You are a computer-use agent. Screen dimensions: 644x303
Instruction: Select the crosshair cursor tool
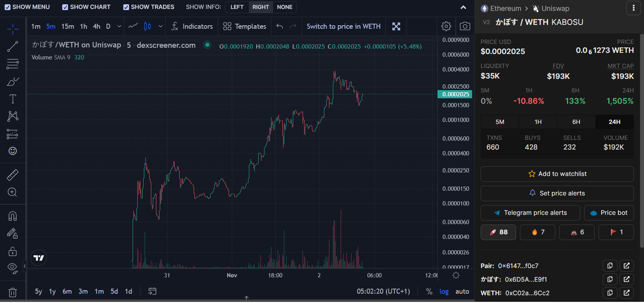pyautogui.click(x=13, y=28)
